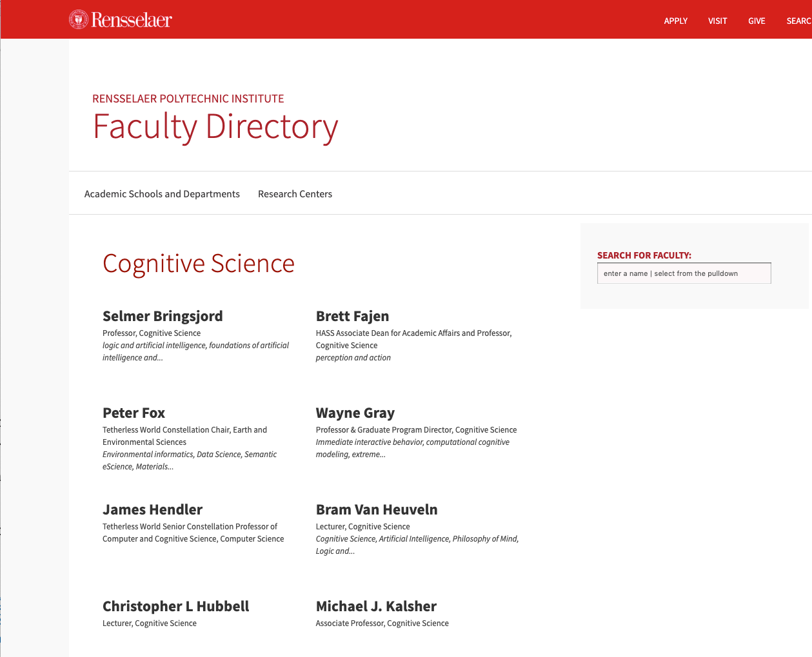
Task: Click the SEARCH link in header
Action: [x=799, y=21]
